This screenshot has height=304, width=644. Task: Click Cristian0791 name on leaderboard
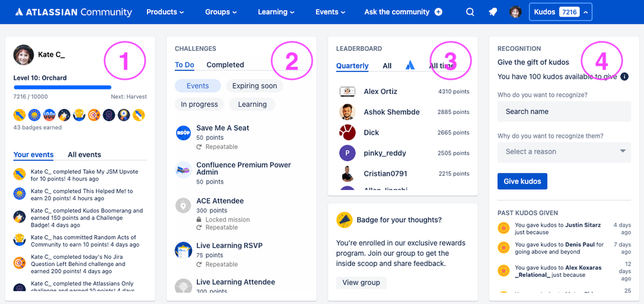pos(385,173)
